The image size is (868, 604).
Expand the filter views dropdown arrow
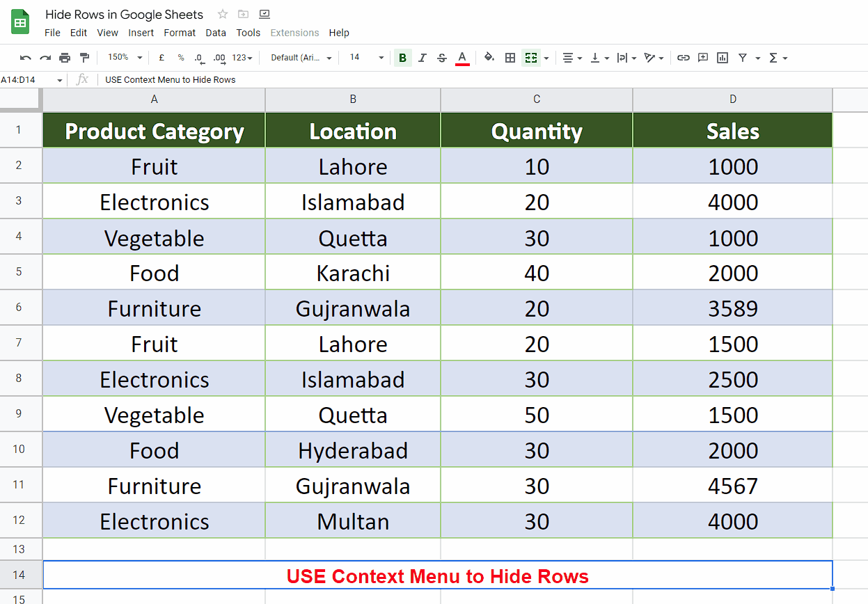pyautogui.click(x=758, y=58)
